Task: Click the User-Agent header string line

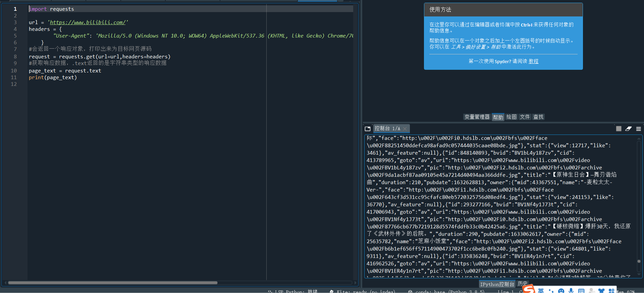Action: click(203, 36)
